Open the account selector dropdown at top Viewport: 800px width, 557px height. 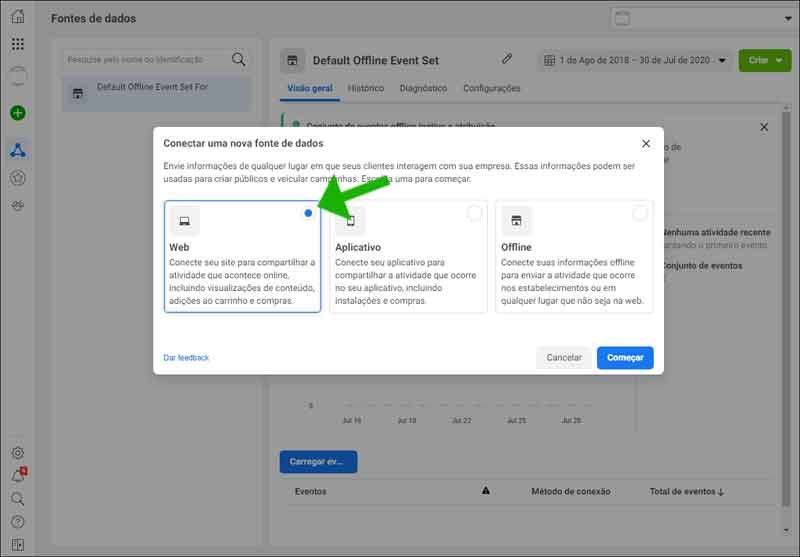coord(703,18)
